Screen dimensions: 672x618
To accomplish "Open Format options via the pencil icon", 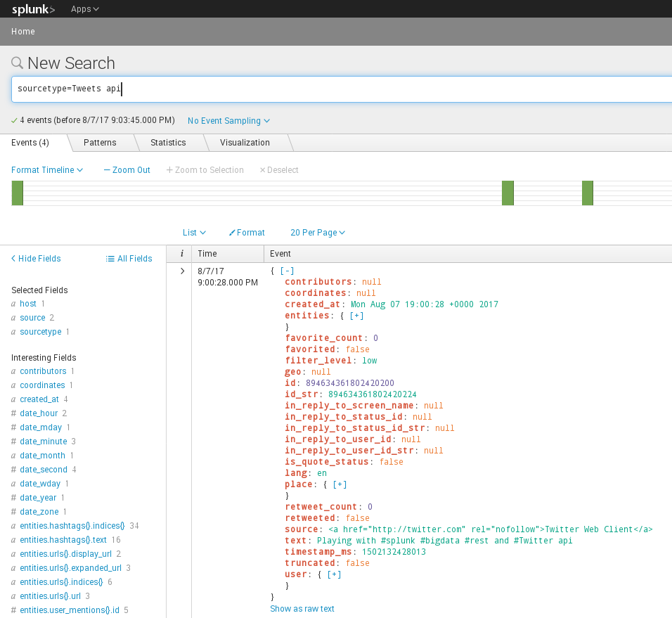I will 234,232.
